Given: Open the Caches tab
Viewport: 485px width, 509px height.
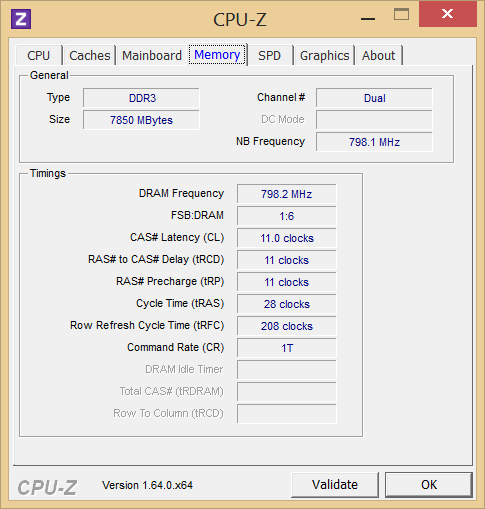Looking at the screenshot, I should tap(90, 55).
